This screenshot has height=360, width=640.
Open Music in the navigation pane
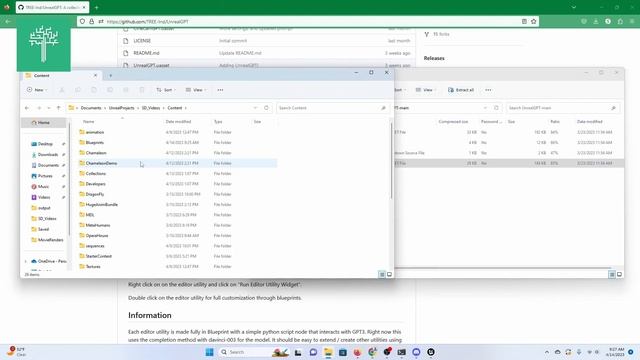pos(43,187)
